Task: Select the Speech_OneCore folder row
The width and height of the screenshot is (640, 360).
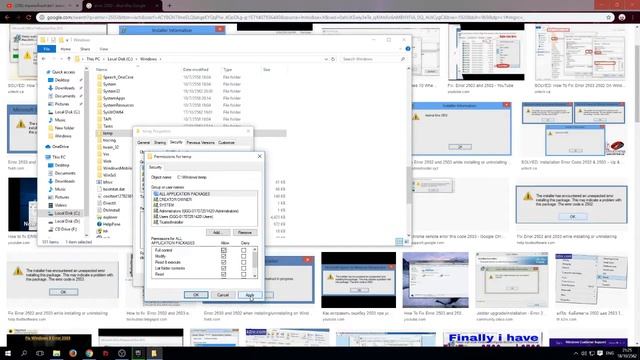Action: click(190, 77)
